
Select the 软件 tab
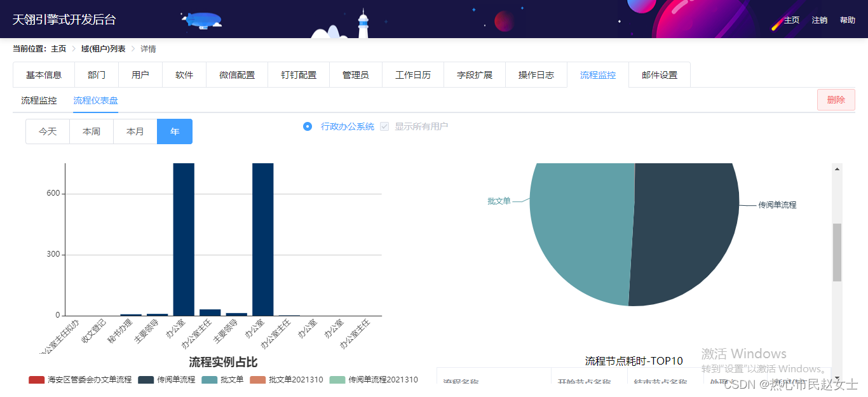[184, 75]
